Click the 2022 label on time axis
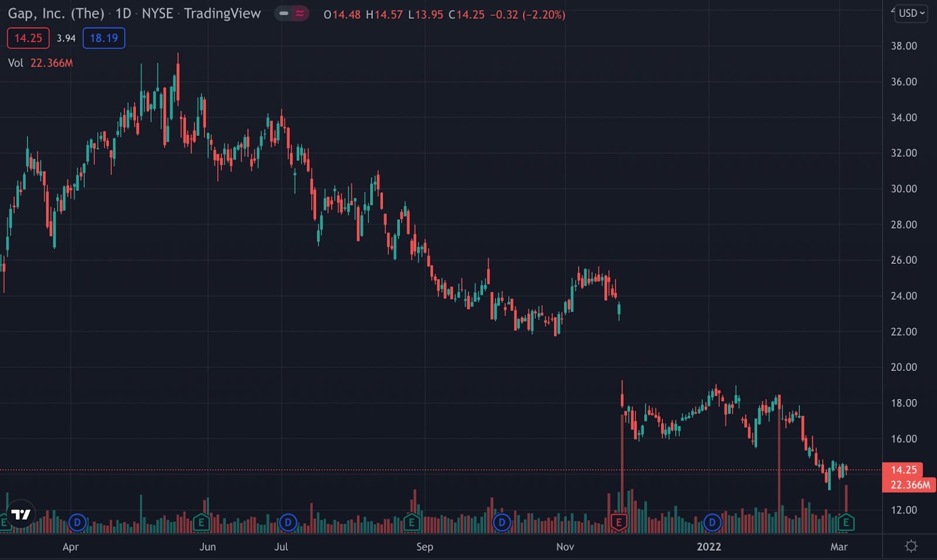 click(709, 547)
